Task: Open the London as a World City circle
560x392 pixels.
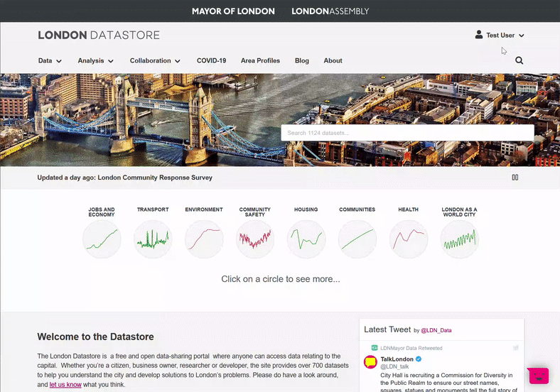Action: (459, 239)
